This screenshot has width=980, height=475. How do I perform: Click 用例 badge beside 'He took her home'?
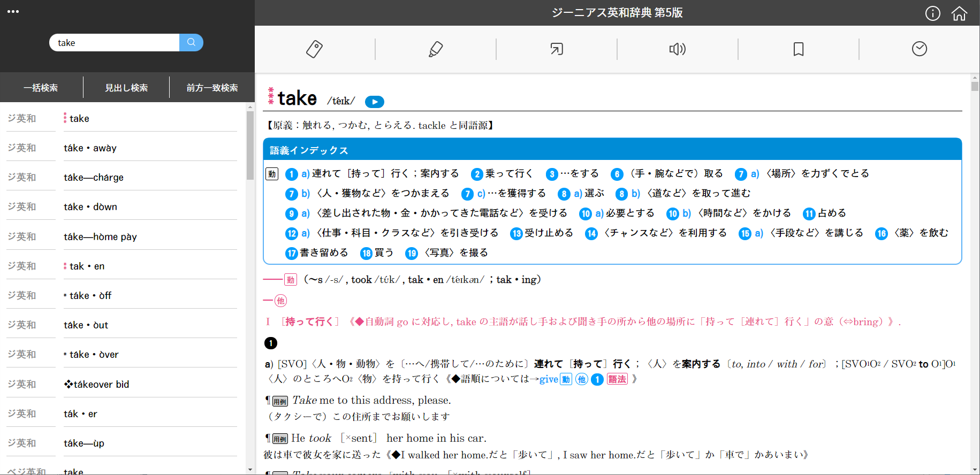tap(280, 439)
